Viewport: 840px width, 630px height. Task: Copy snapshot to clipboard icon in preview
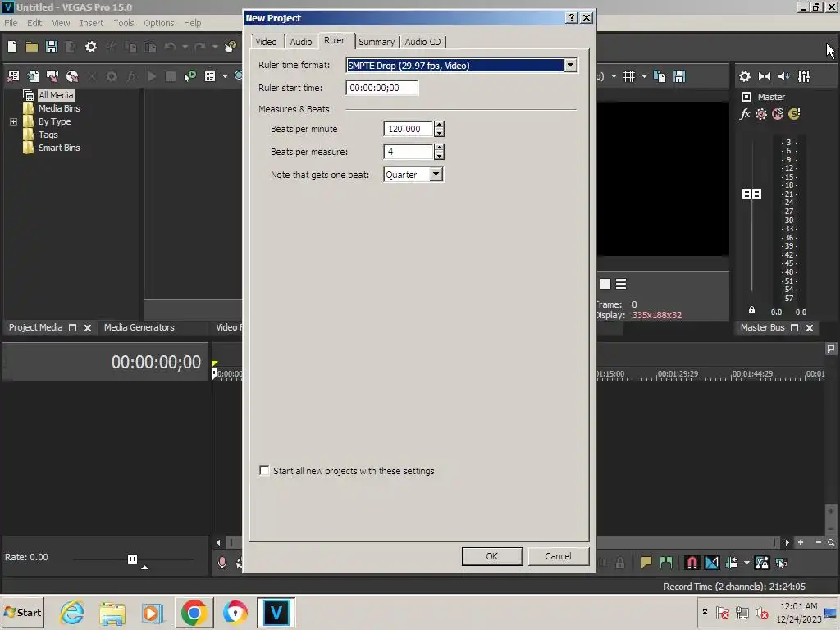pos(660,76)
